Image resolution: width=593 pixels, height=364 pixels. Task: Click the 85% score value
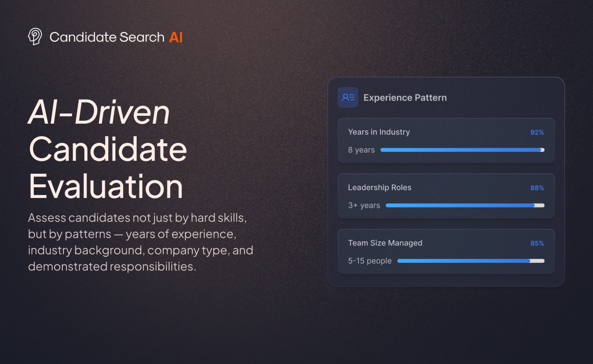tap(537, 244)
